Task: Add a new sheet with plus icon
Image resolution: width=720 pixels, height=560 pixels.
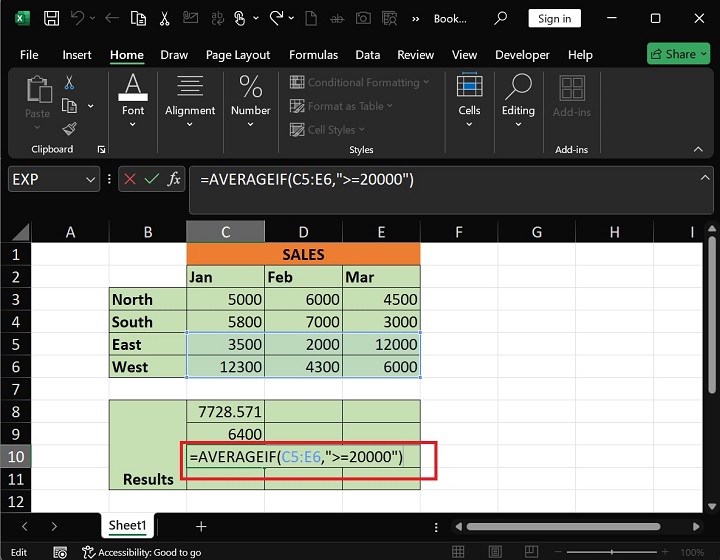Action: click(x=201, y=526)
